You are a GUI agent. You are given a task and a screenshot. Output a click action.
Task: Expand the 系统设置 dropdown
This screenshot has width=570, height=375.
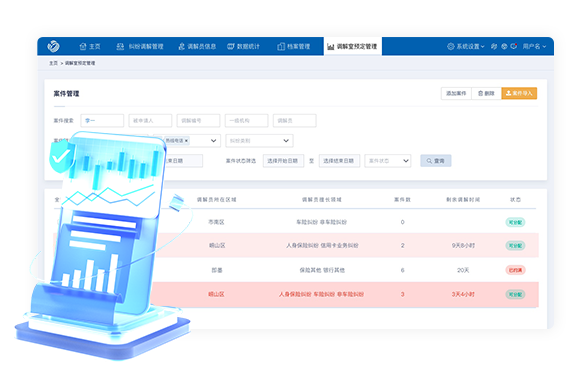[469, 46]
